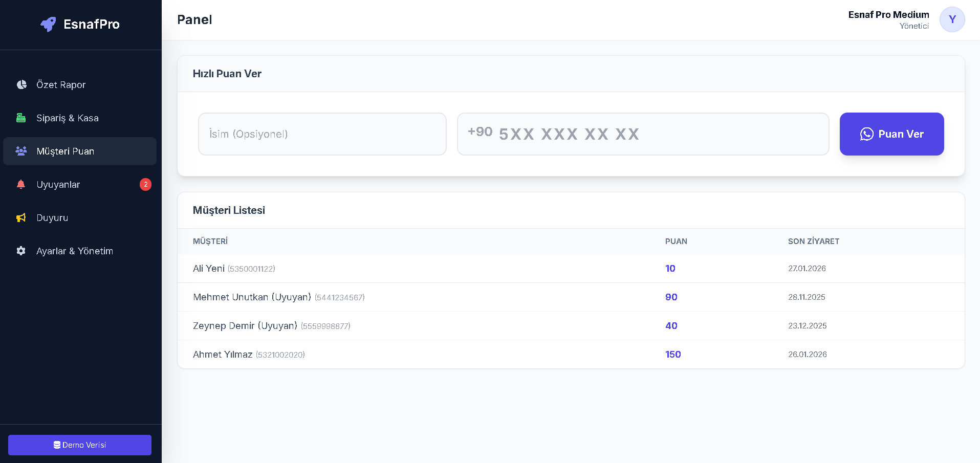980x463 pixels.
Task: Click the Esnaf Pro Medium account name
Action: (x=888, y=15)
